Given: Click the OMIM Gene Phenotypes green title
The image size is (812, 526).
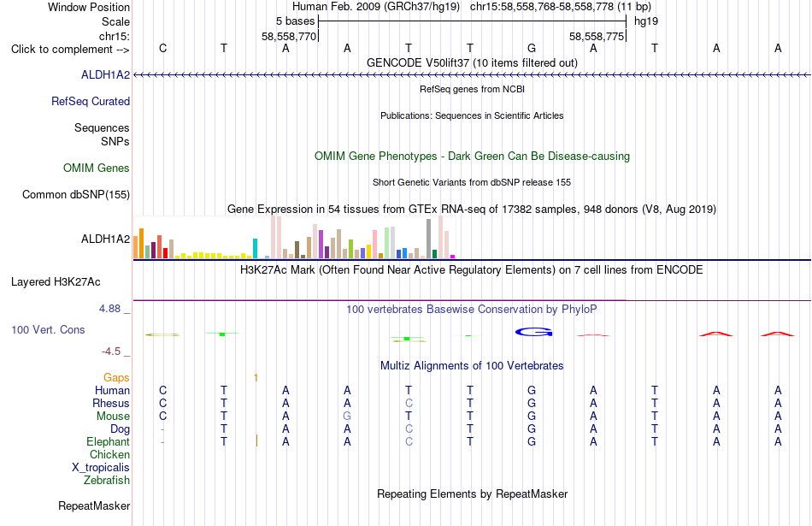Looking at the screenshot, I should (473, 157).
